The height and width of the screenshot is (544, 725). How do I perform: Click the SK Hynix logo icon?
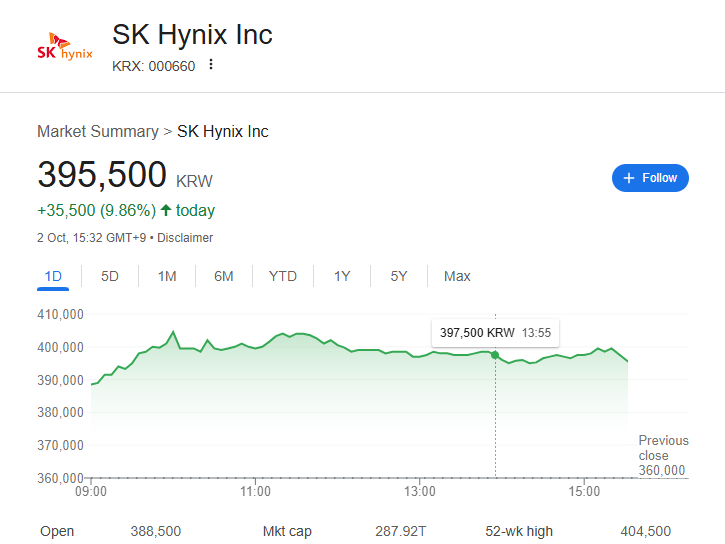(x=64, y=47)
